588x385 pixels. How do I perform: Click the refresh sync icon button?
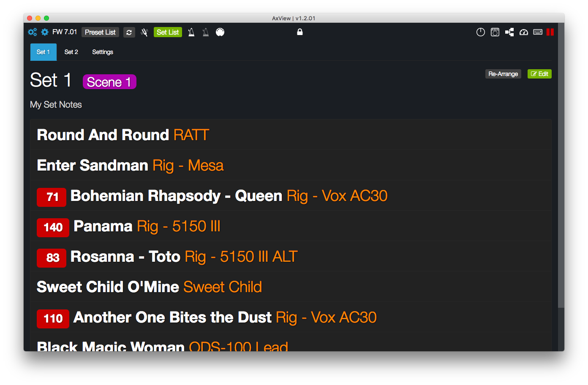(x=129, y=32)
